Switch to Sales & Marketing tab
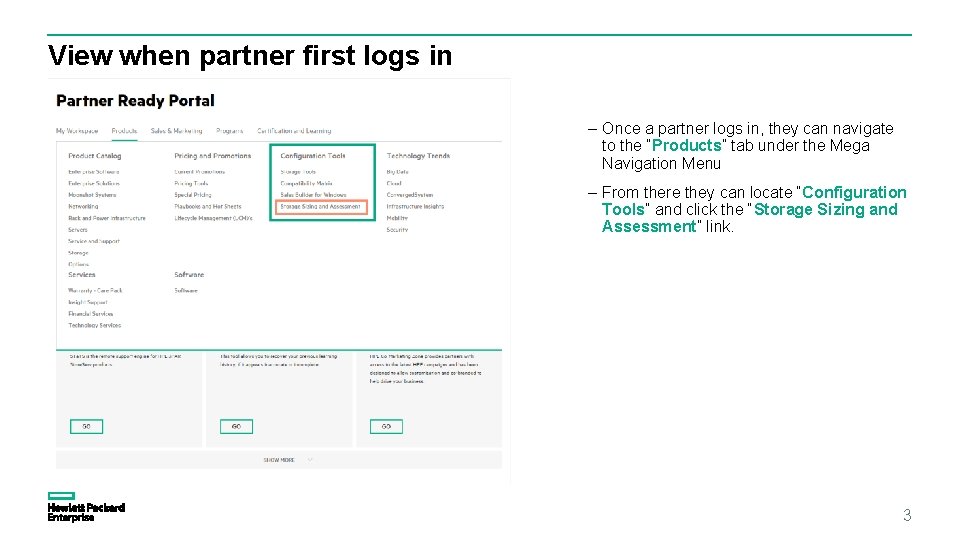960x540 pixels. (x=176, y=131)
